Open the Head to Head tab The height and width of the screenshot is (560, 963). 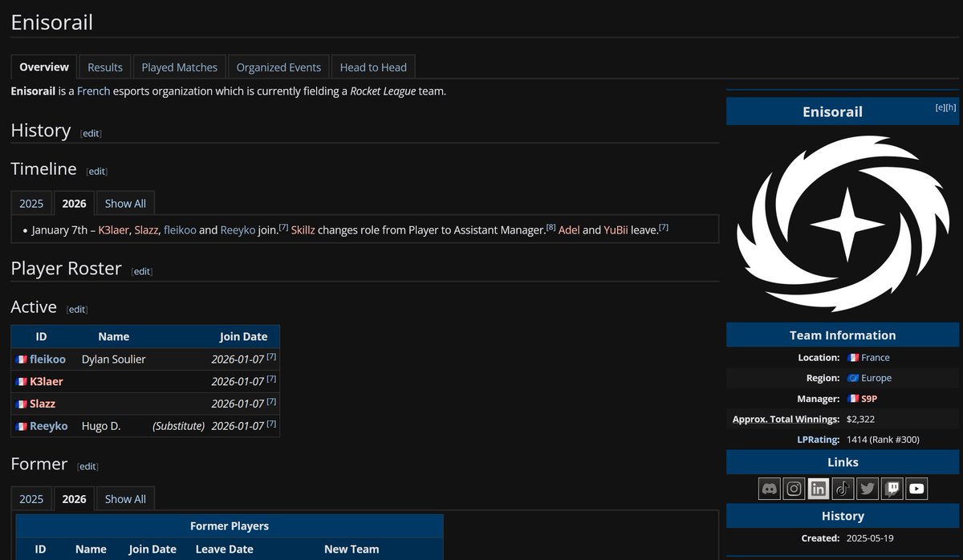373,67
